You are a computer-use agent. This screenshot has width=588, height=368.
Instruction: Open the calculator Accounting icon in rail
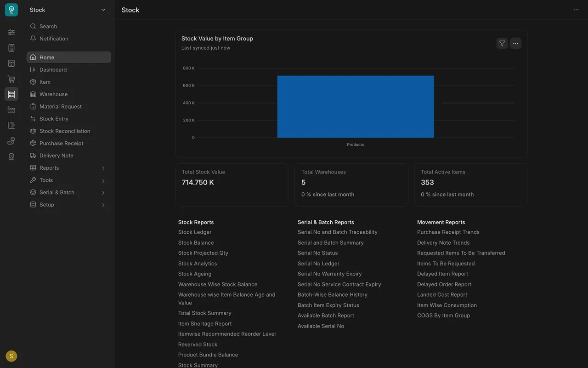click(x=11, y=48)
